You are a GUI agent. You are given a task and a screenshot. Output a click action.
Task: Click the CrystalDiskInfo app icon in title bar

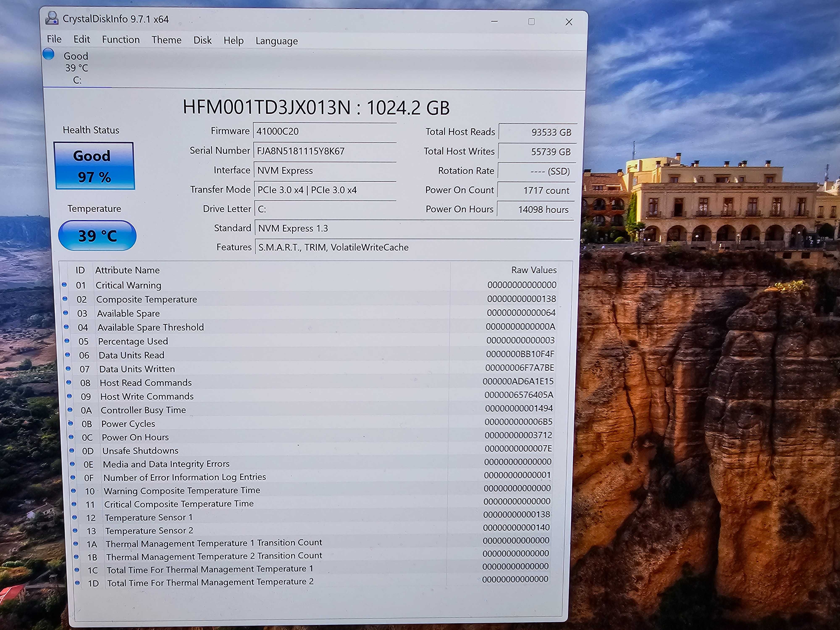[x=52, y=18]
